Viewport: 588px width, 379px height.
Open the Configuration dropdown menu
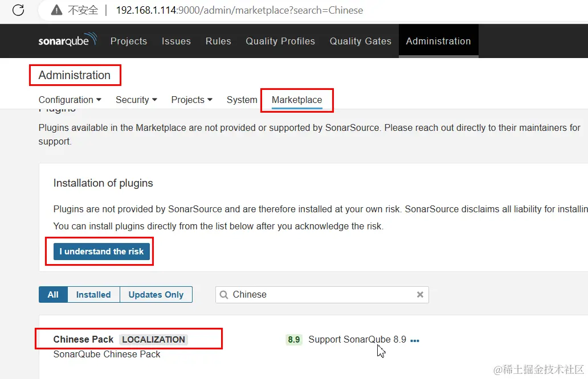coord(70,100)
